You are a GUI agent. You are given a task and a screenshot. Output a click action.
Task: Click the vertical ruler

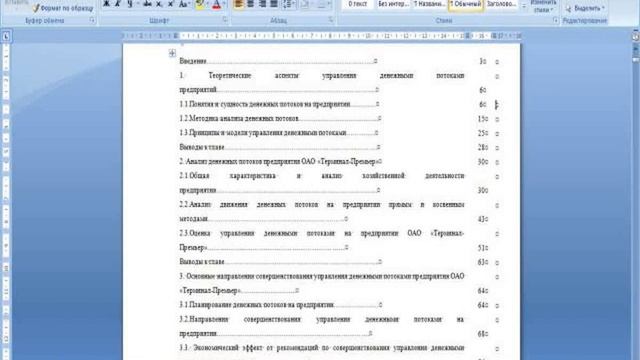(6, 202)
